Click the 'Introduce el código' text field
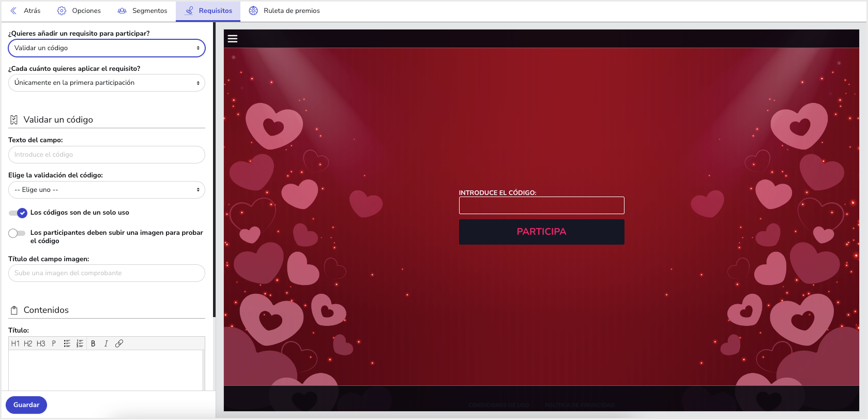The image size is (868, 420). 106,155
